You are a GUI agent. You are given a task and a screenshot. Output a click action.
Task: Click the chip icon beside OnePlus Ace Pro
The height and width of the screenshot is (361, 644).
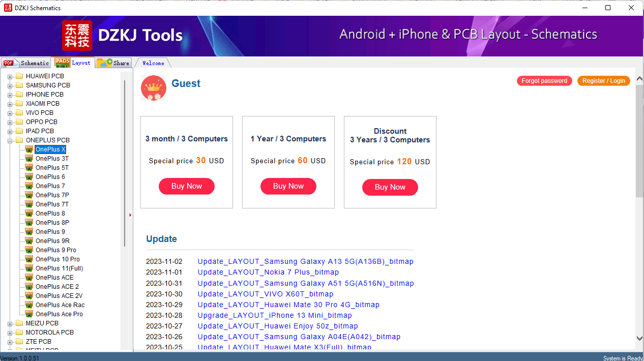[x=29, y=314]
